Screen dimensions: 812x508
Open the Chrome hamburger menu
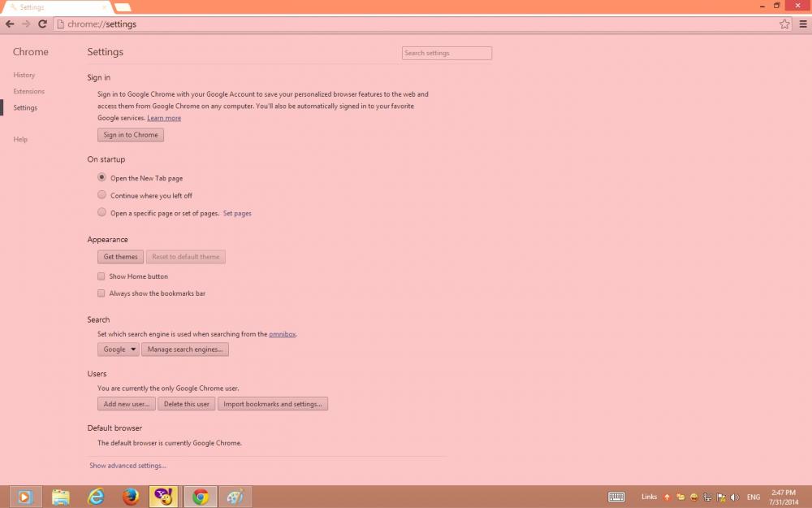tap(803, 24)
